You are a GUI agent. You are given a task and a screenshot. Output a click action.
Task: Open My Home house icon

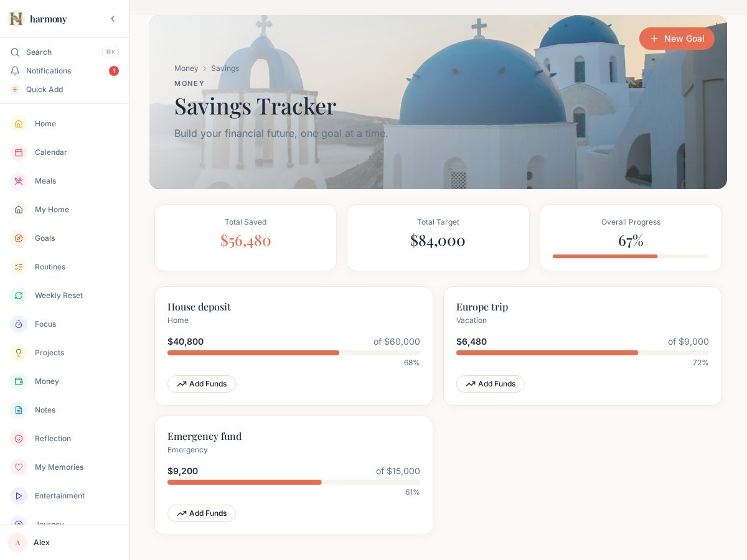tap(19, 210)
